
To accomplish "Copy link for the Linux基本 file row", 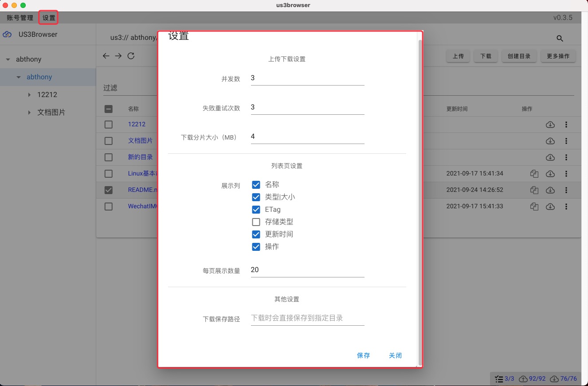I will click(534, 174).
